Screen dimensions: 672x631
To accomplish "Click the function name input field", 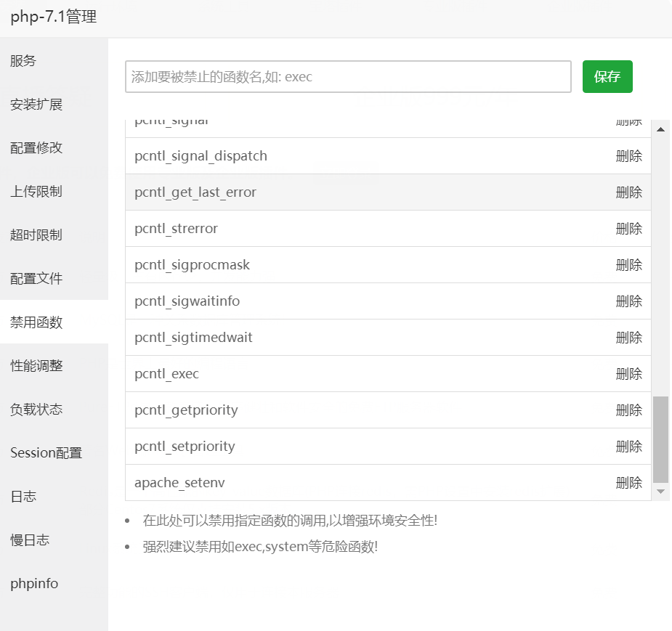I will [x=347, y=76].
